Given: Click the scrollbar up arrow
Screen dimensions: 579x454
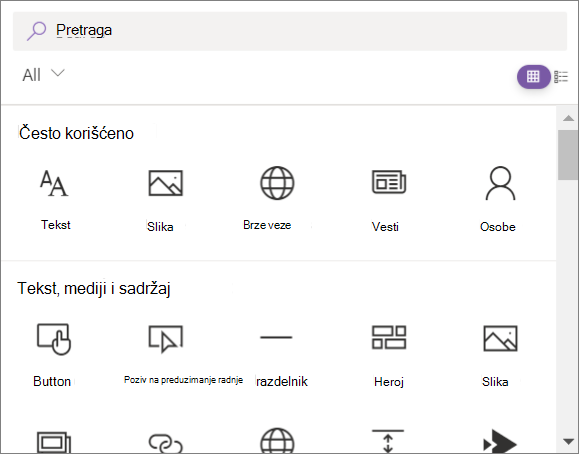Looking at the screenshot, I should (568, 118).
